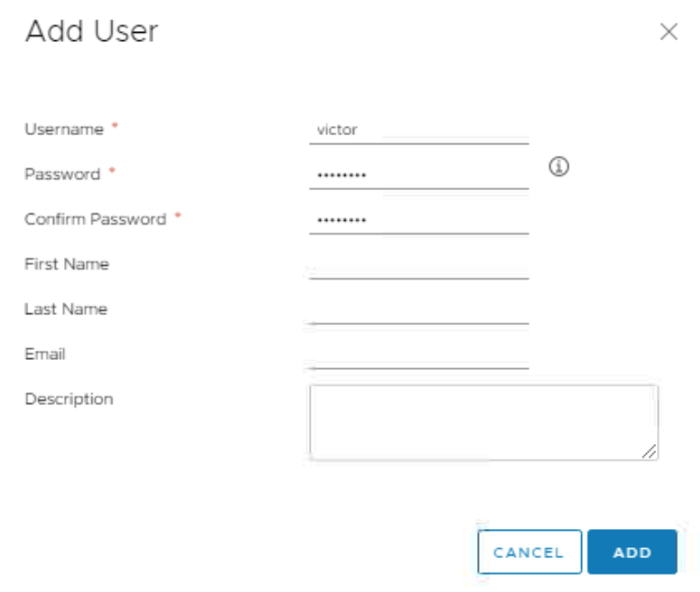700x592 pixels.
Task: Click the First Name label
Action: coord(67,264)
